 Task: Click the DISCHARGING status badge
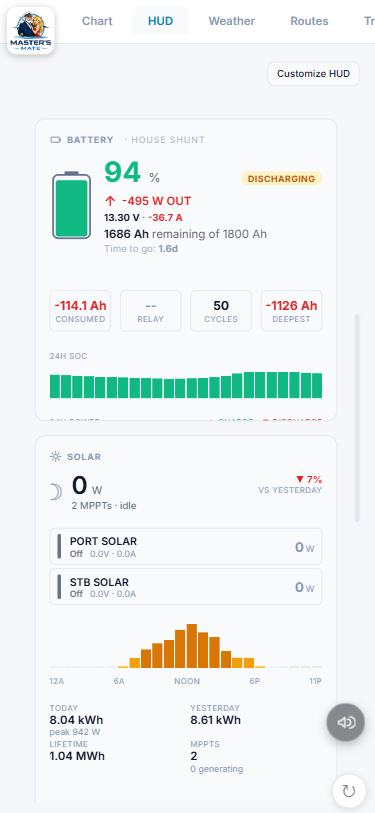(282, 179)
